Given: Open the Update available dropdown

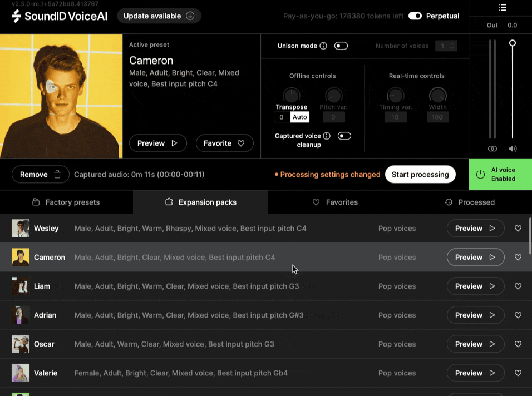Looking at the screenshot, I should (x=190, y=16).
